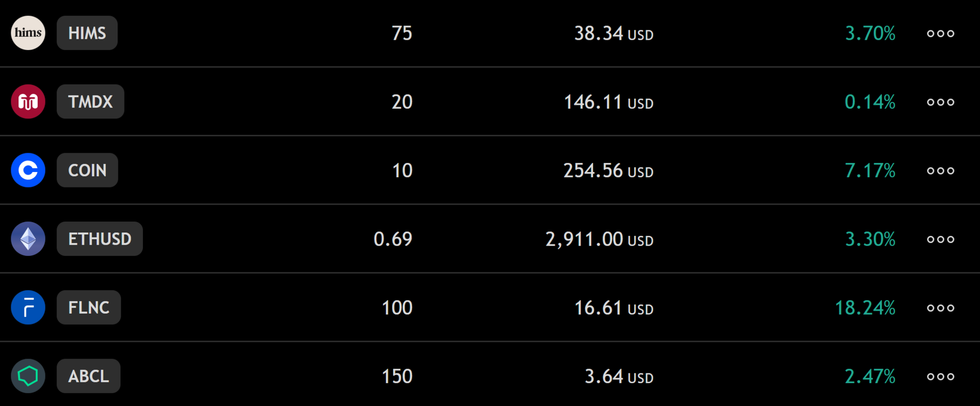The height and width of the screenshot is (406, 980).
Task: Open the three-dot menu for TMDX
Action: (x=940, y=101)
